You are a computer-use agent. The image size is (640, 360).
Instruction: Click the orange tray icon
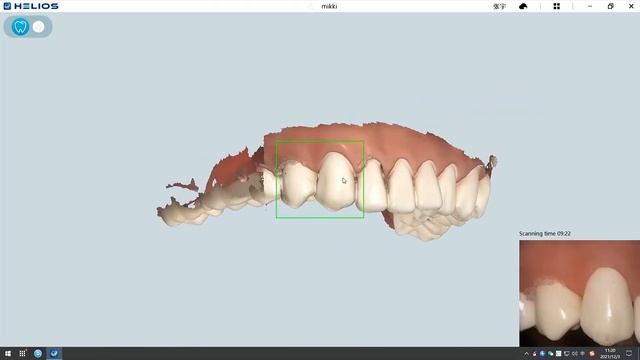pyautogui.click(x=592, y=353)
